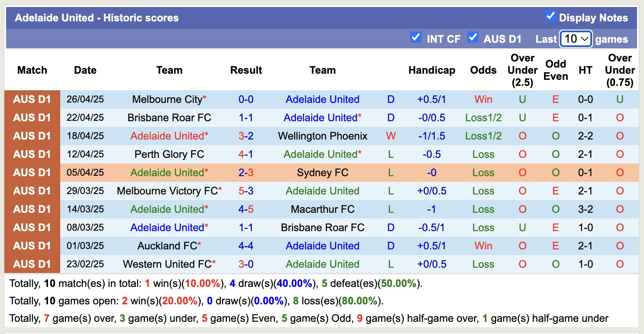Click the Sydney FC team name

[x=322, y=172]
